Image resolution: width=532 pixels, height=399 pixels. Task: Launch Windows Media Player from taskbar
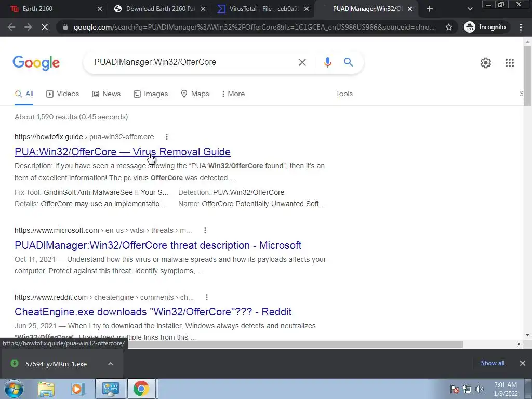pos(77,389)
